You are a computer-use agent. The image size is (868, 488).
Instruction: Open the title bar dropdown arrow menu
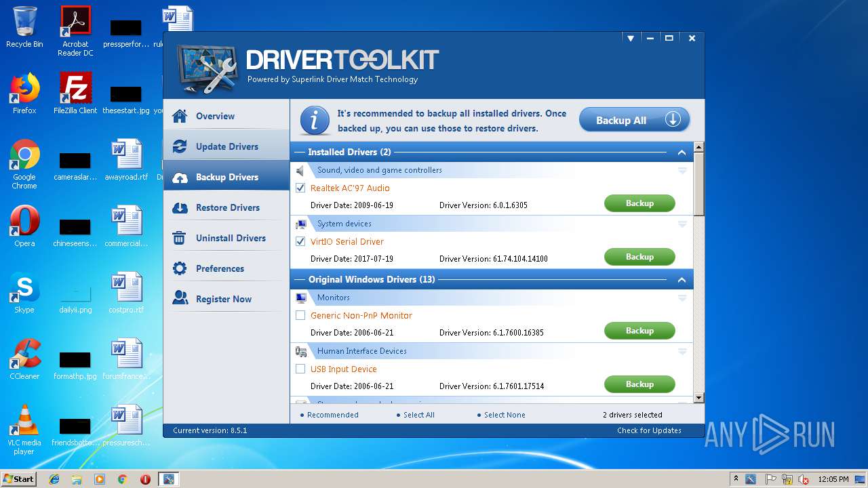pos(630,39)
